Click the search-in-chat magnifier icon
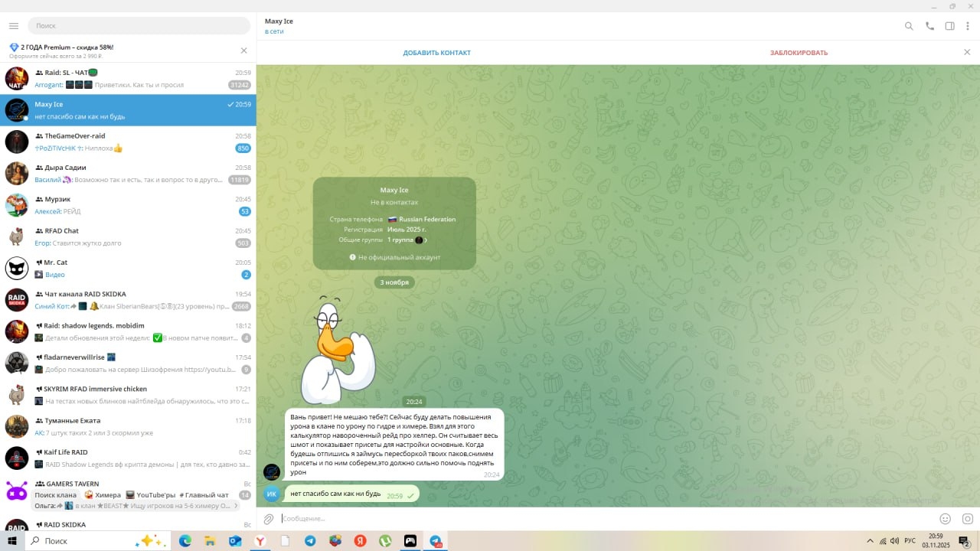Screen dimensions: 980x551 point(909,26)
